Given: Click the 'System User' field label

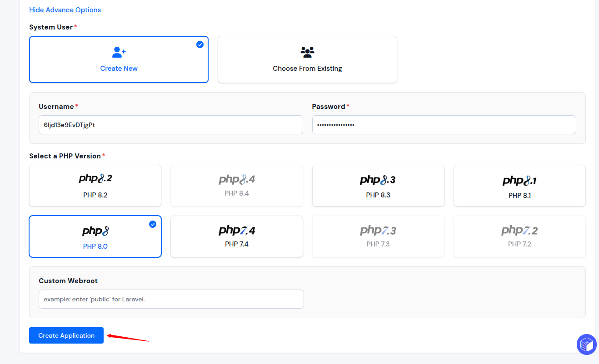Looking at the screenshot, I should 51,27.
